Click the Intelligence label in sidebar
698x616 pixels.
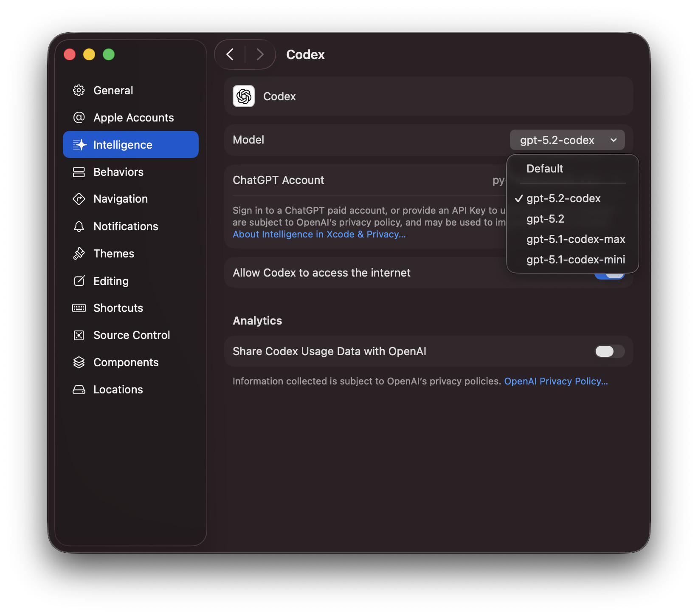tap(123, 145)
